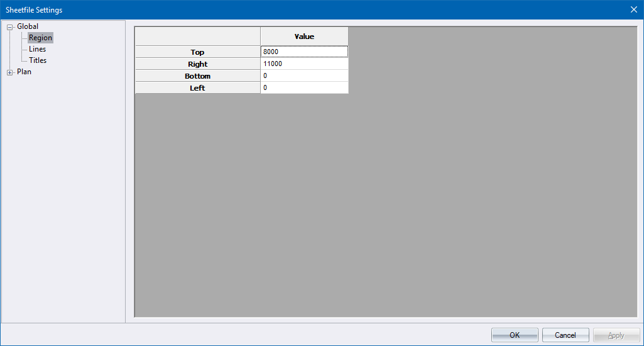Open the Lines settings page
The width and height of the screenshot is (644, 346).
pos(37,49)
